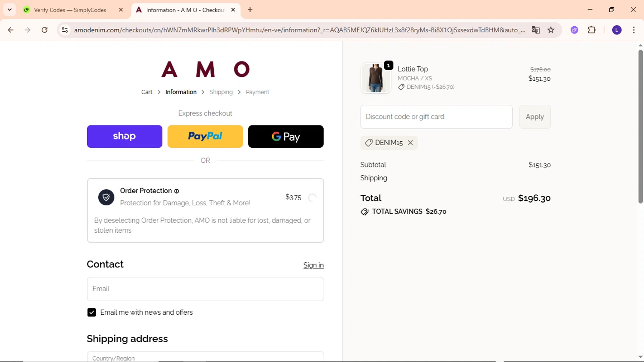The image size is (644, 362).
Task: Click the Lottie Top product thumbnail
Action: (x=376, y=78)
